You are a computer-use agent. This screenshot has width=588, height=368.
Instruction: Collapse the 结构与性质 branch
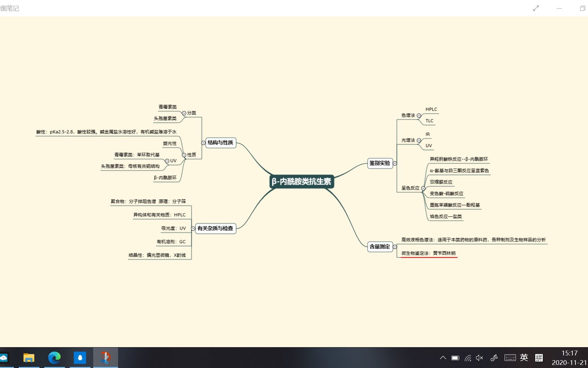pos(203,143)
